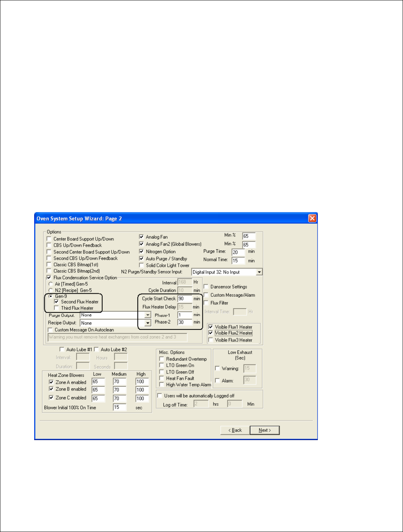Select the Gen-9 radio button
Image resolution: width=403 pixels, height=532 pixels.
click(x=51, y=296)
